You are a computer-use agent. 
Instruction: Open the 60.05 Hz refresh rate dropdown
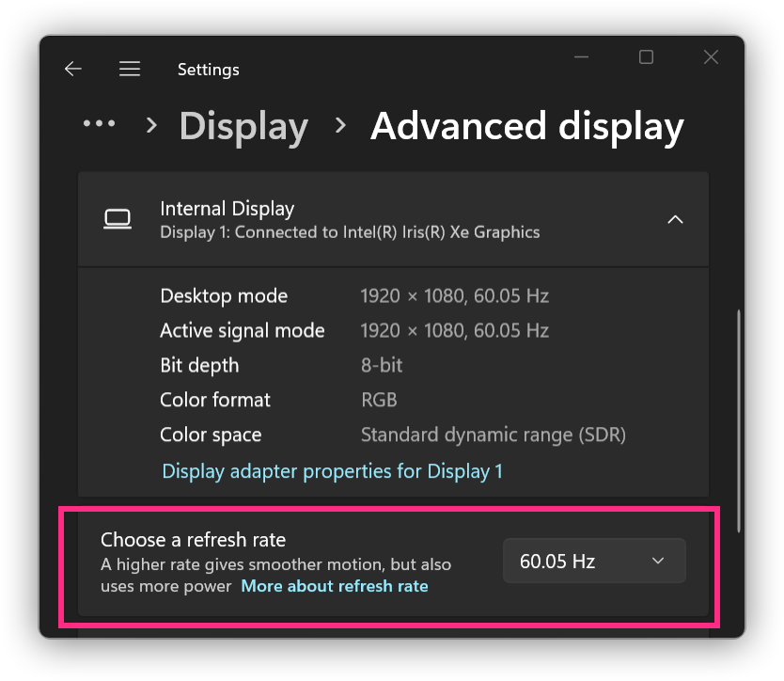coord(594,561)
